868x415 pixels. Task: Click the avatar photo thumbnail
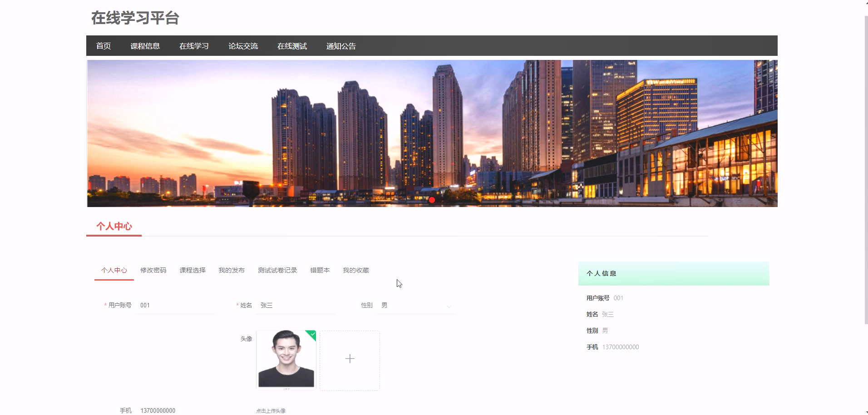coord(286,359)
